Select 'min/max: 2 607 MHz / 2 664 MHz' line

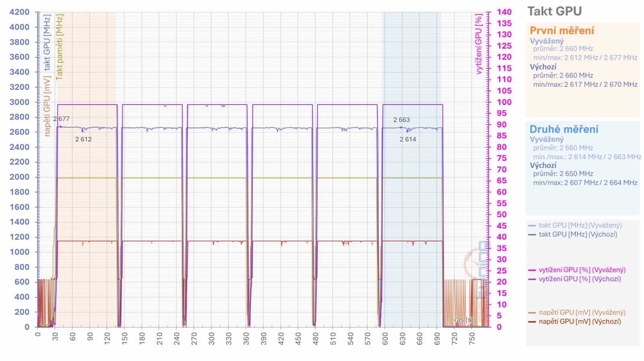pos(585,183)
